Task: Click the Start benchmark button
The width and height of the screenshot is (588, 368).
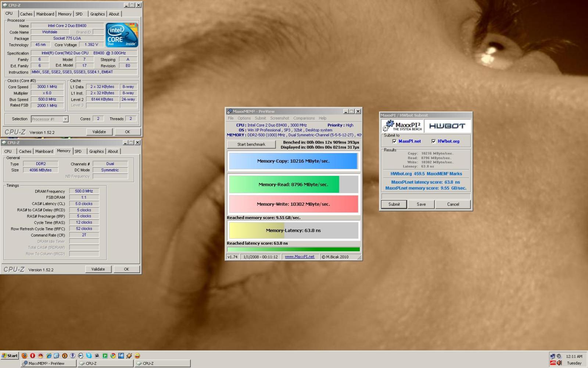Action: (x=251, y=144)
